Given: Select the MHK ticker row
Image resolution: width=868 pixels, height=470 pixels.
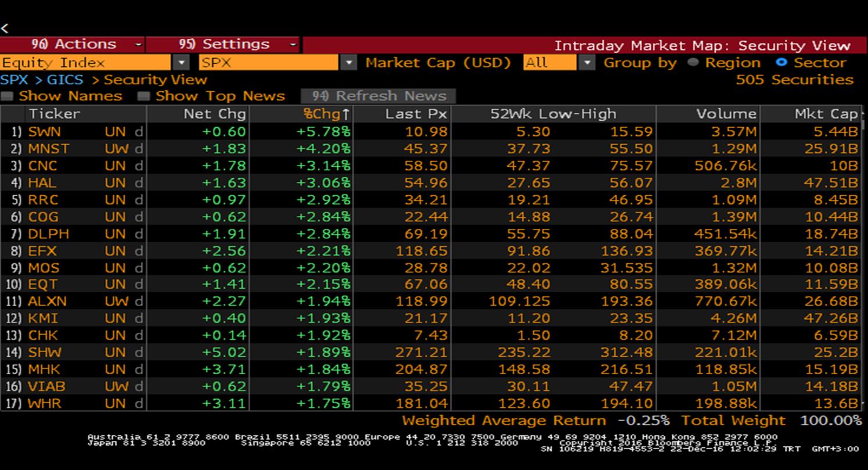Looking at the screenshot, I should coord(430,369).
